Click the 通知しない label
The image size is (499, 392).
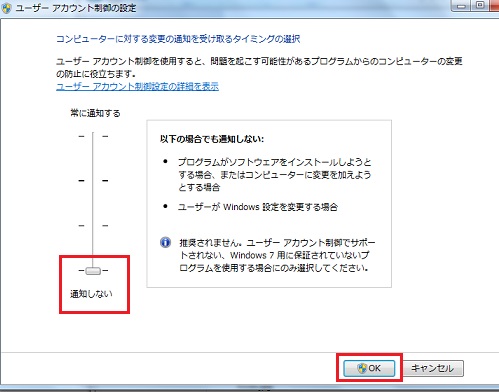pyautogui.click(x=91, y=294)
